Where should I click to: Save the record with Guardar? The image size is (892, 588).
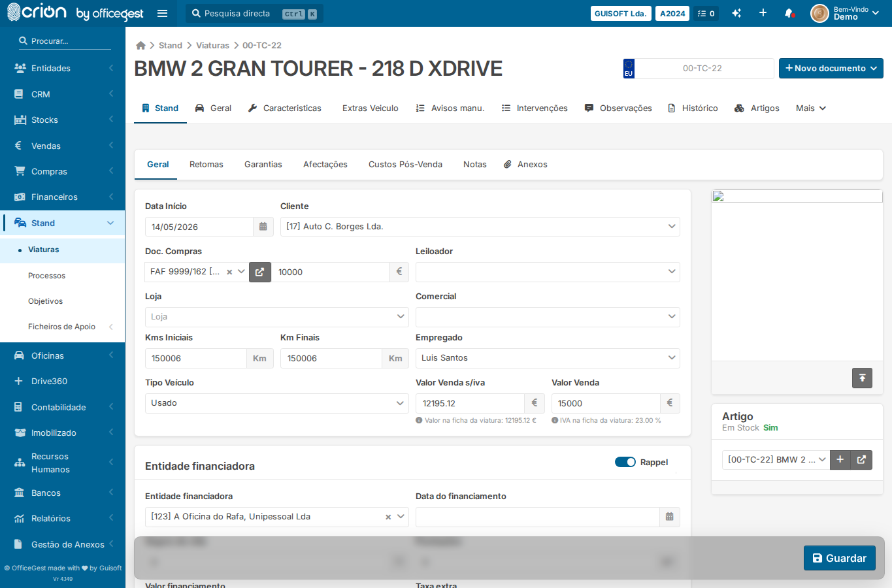(840, 558)
